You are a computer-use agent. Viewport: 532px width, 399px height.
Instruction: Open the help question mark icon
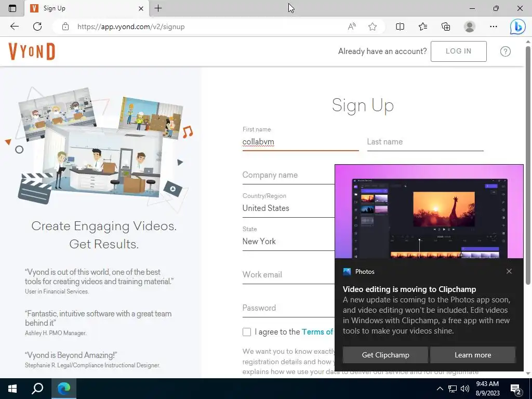[x=505, y=51]
